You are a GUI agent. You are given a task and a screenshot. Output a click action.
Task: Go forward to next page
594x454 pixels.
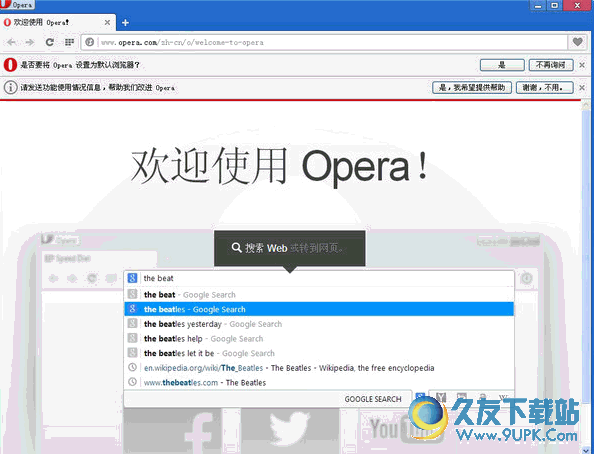(x=30, y=42)
